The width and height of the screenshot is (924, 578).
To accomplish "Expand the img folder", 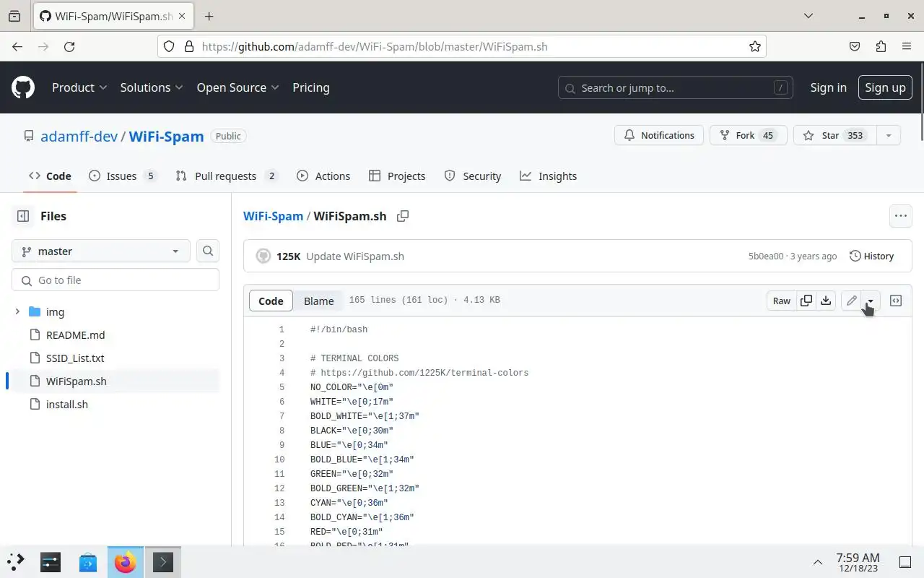I will click(17, 311).
